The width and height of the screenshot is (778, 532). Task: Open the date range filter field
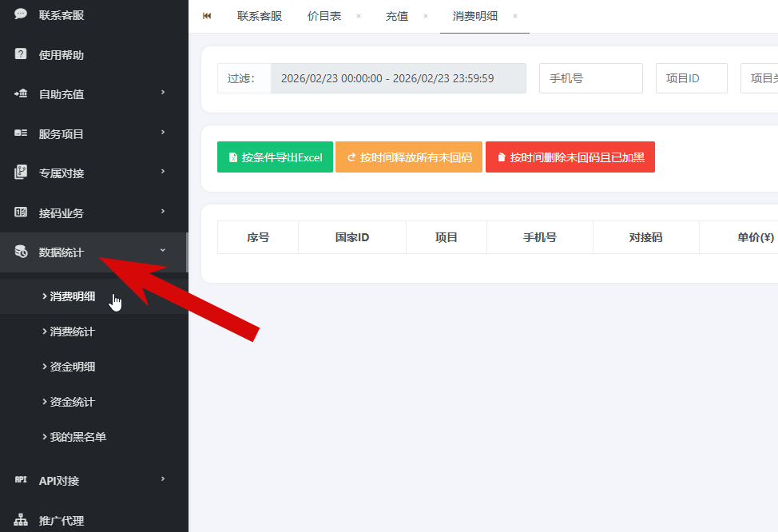pyautogui.click(x=399, y=78)
